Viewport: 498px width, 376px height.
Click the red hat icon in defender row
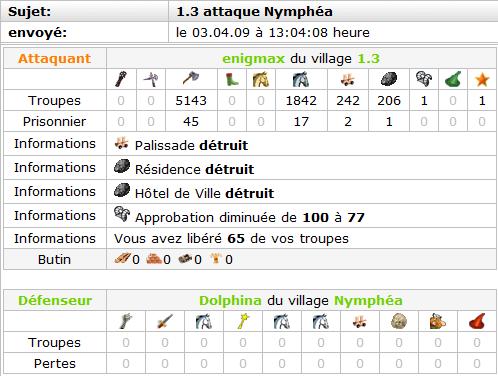coord(477,321)
